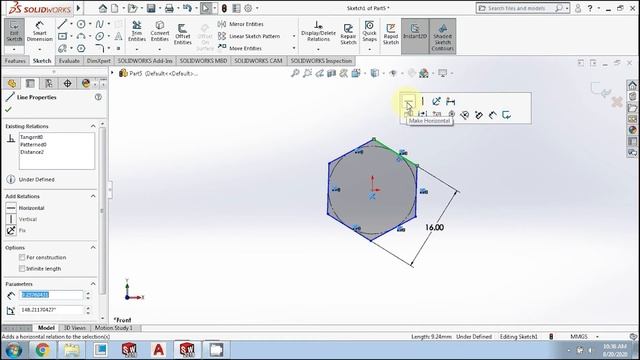The height and width of the screenshot is (360, 640).
Task: Click the line length parameter field
Action: click(51, 295)
